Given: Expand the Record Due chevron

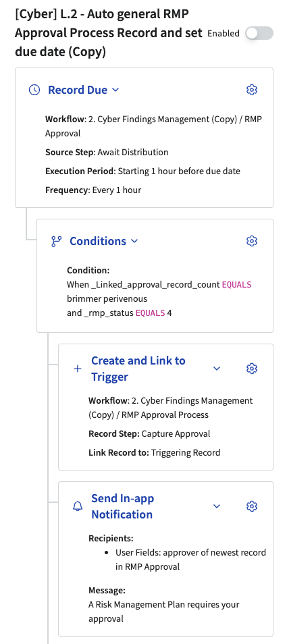Looking at the screenshot, I should click(x=115, y=90).
